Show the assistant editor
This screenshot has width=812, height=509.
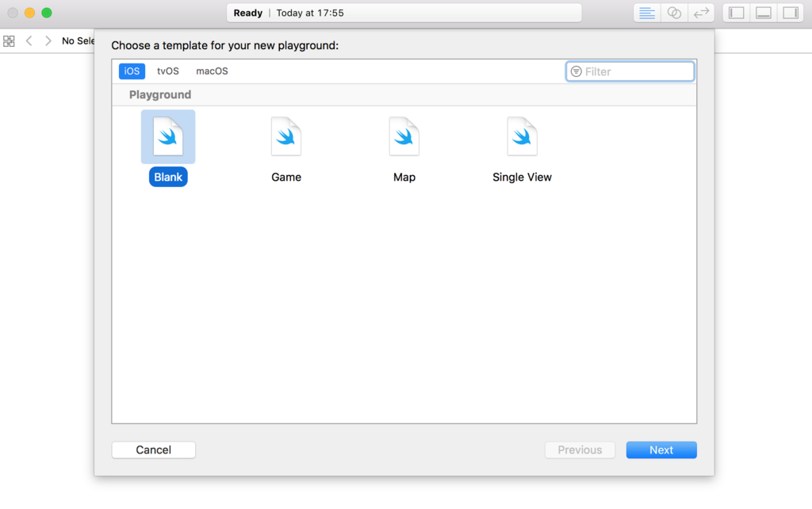tap(674, 13)
